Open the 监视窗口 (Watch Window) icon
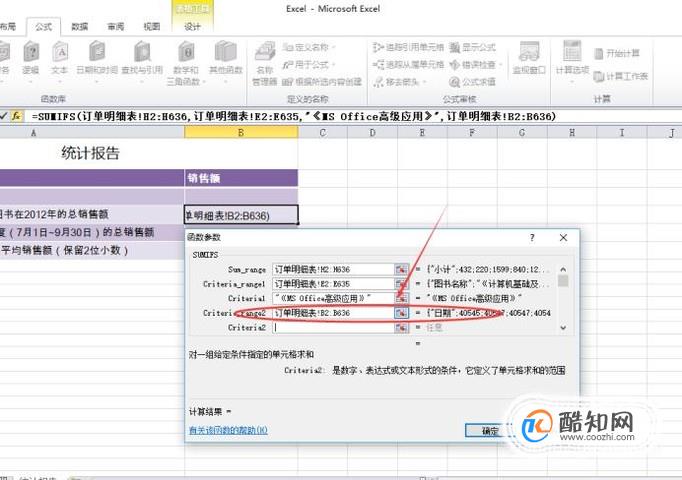682x480 pixels. (529, 58)
